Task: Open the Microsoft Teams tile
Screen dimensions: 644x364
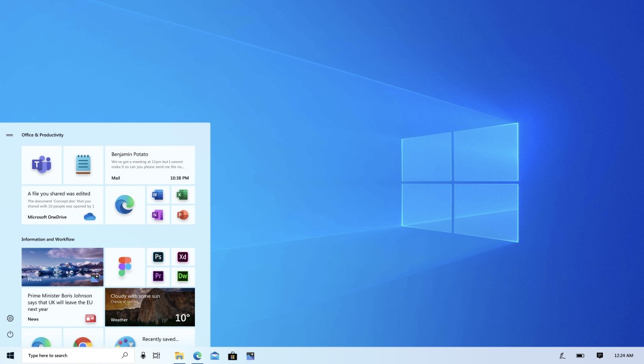Action: 42,165
